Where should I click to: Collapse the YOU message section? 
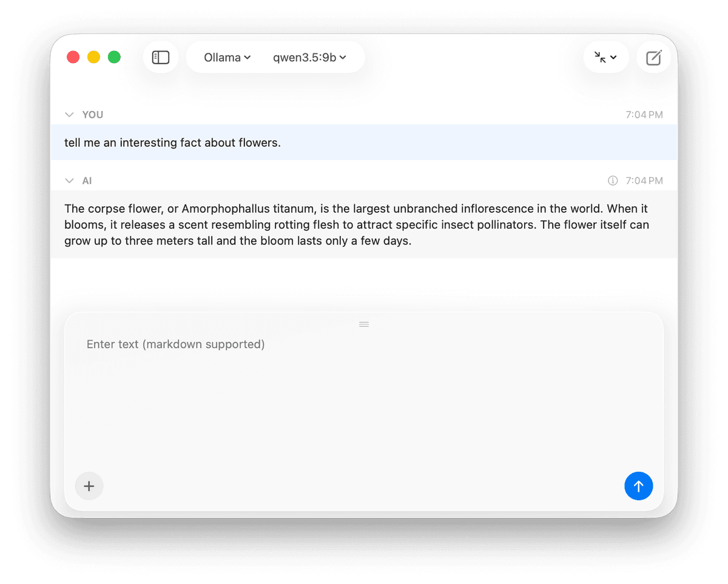[x=69, y=114]
